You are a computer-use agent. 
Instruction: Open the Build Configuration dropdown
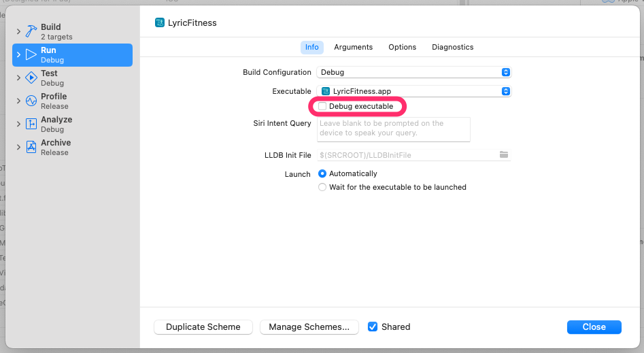click(x=414, y=72)
